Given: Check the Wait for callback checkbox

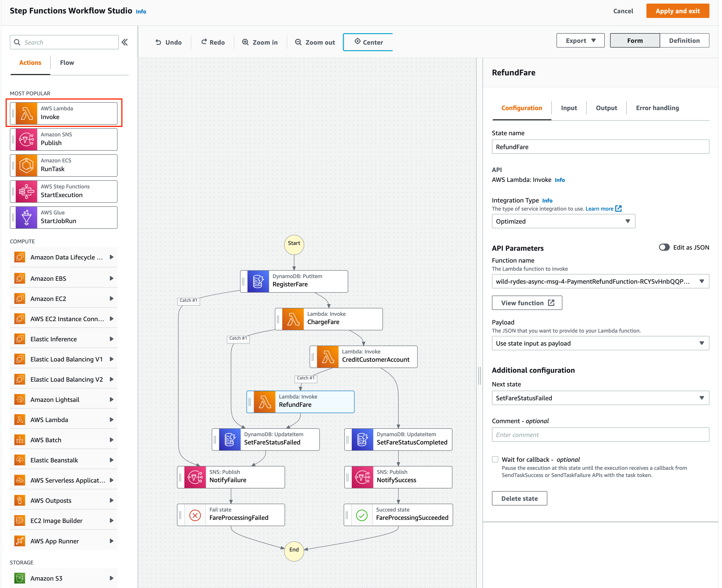Looking at the screenshot, I should pos(495,459).
